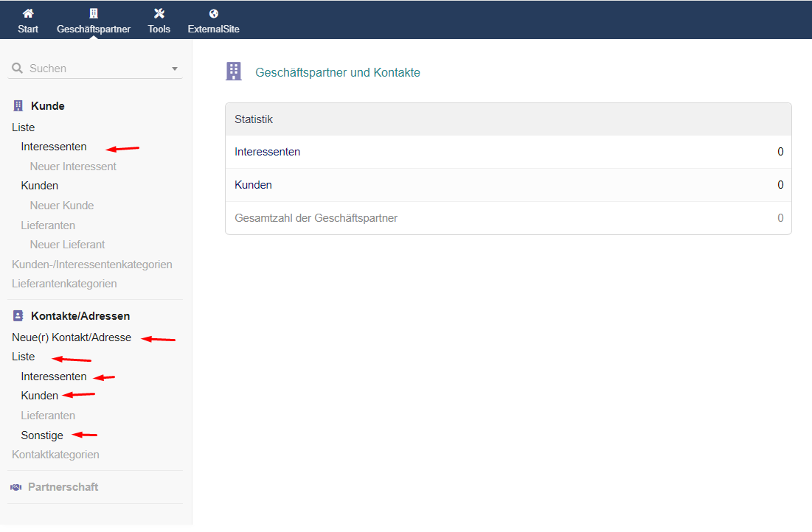Image resolution: width=812 pixels, height=532 pixels.
Task: Open Sonstige contacts list
Action: 42,435
